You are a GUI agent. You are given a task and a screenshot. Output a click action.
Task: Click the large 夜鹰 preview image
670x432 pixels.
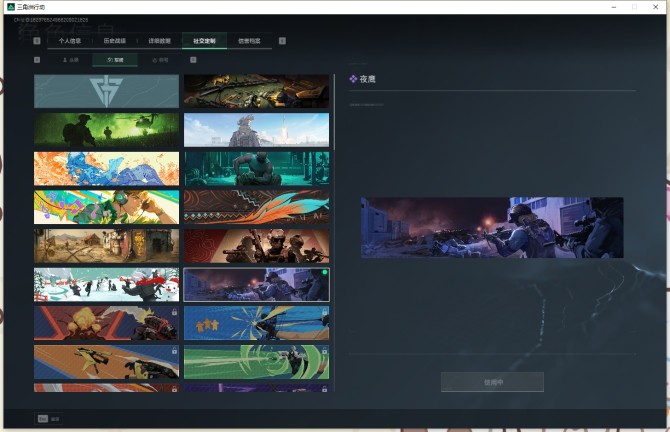pyautogui.click(x=492, y=227)
